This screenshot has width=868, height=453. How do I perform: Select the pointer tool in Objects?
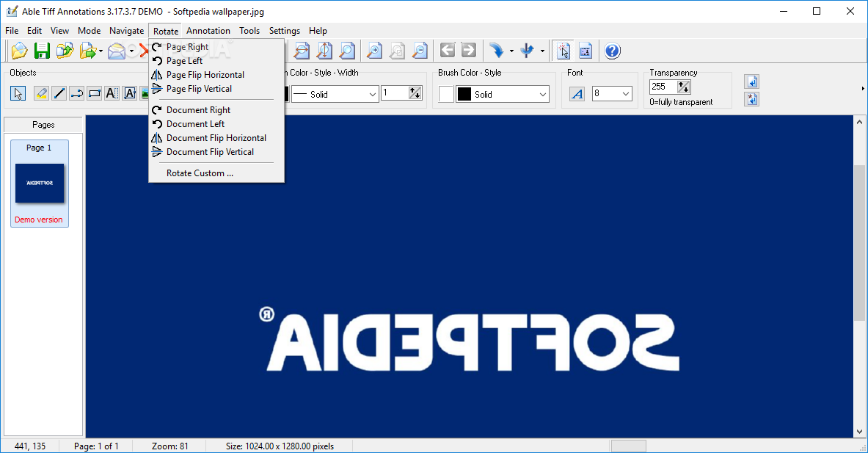point(18,93)
